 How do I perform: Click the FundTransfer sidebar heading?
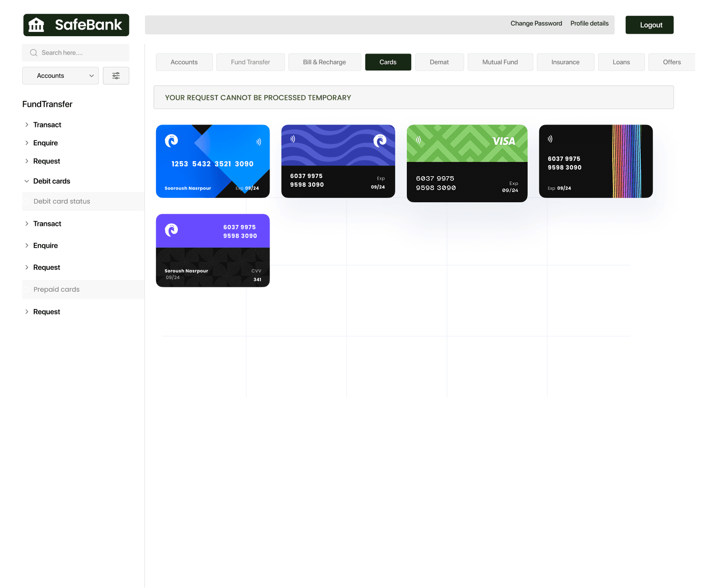coord(47,104)
